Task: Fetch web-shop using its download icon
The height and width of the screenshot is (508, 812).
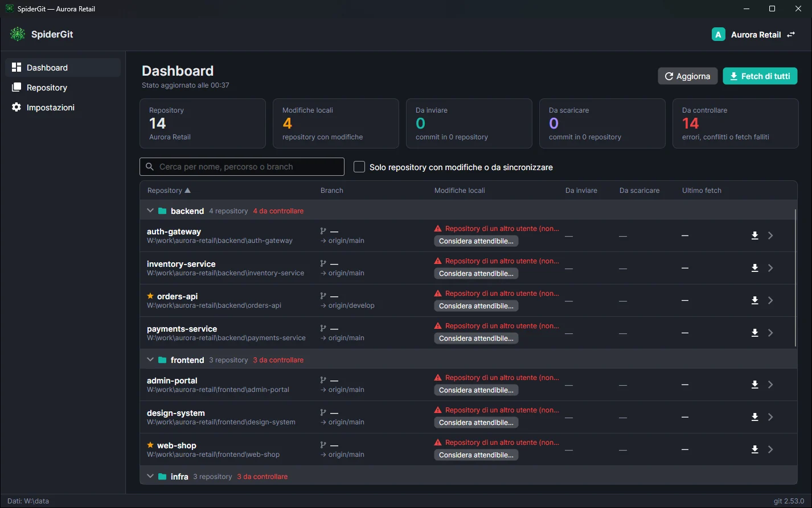Action: click(754, 449)
